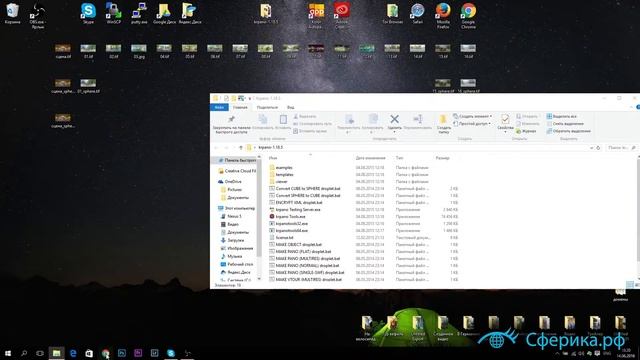Click the Windows Start button
The width and height of the screenshot is (640, 360).
[8, 353]
